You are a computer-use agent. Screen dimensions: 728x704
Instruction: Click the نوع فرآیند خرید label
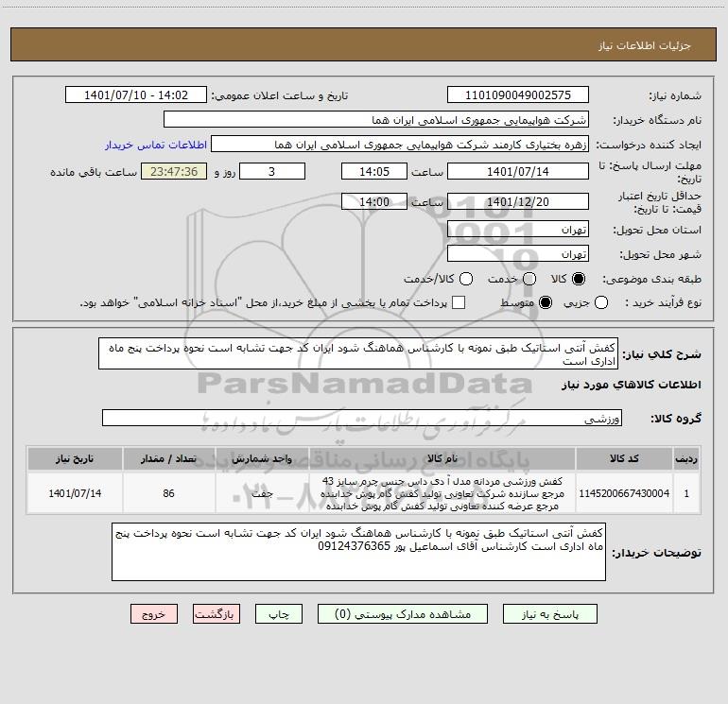663,302
